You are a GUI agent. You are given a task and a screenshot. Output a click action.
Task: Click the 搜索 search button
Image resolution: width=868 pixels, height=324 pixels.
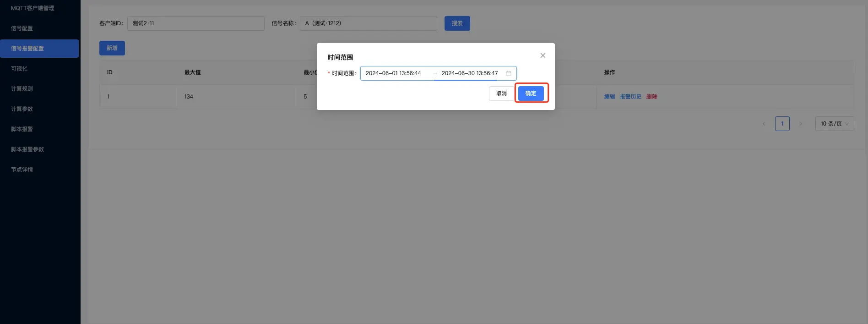coord(457,23)
